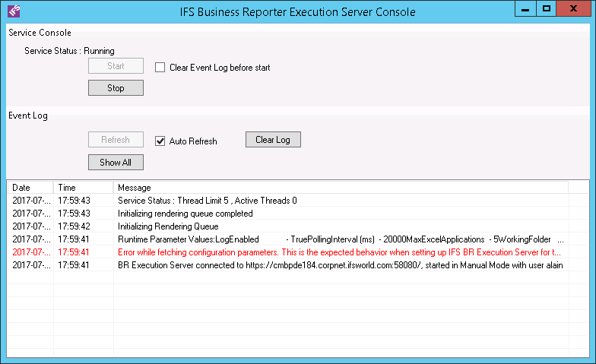Click the IFS application icon in title bar
This screenshot has width=596, height=364.
(13, 11)
